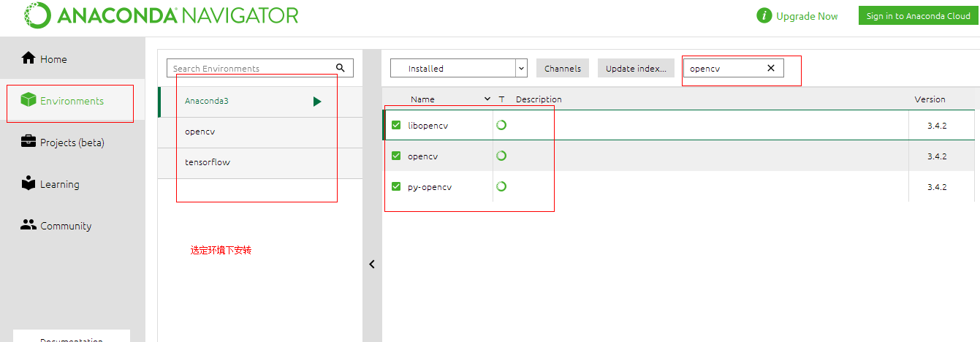Screen dimensions: 980x342
Task: Uncheck the libopencv package checkbox
Action: (x=396, y=125)
